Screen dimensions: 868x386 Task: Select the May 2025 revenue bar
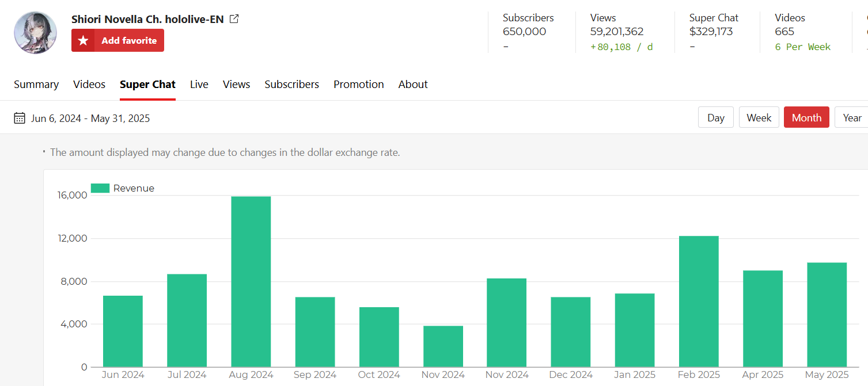tap(827, 315)
